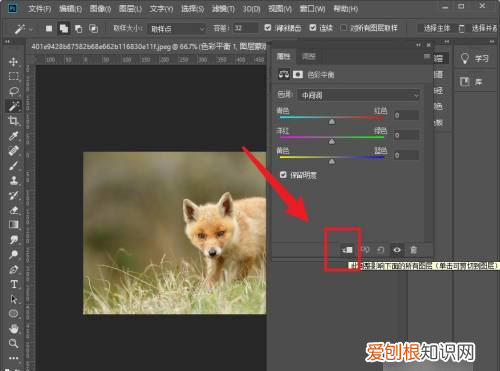Expand the magic wand tool preset picker
The width and height of the screenshot is (500, 371).
click(23, 29)
